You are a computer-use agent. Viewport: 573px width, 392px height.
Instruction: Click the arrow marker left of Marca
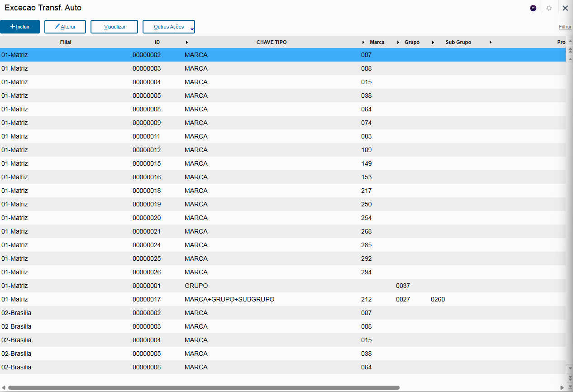pos(363,42)
